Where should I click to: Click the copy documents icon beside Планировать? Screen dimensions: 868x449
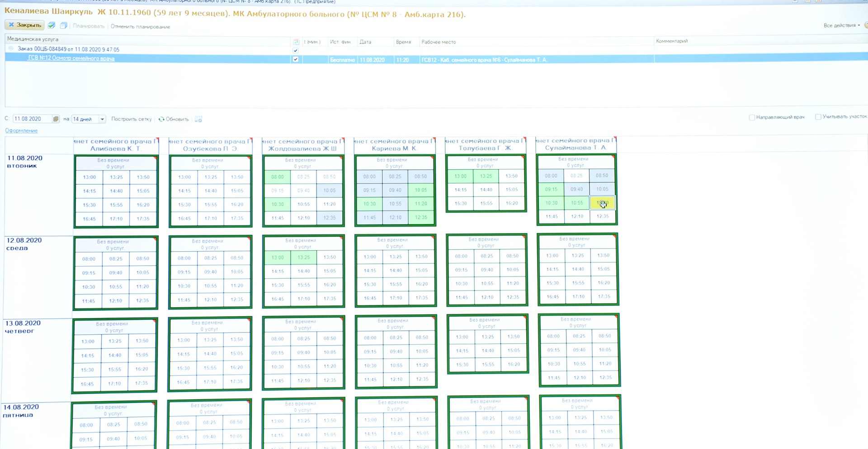(64, 25)
